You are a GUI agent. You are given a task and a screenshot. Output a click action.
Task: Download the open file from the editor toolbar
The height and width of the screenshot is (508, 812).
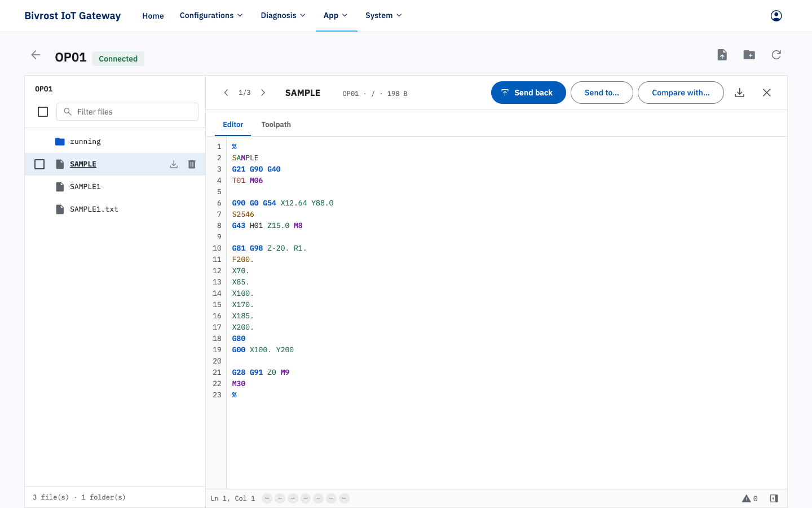click(x=740, y=93)
